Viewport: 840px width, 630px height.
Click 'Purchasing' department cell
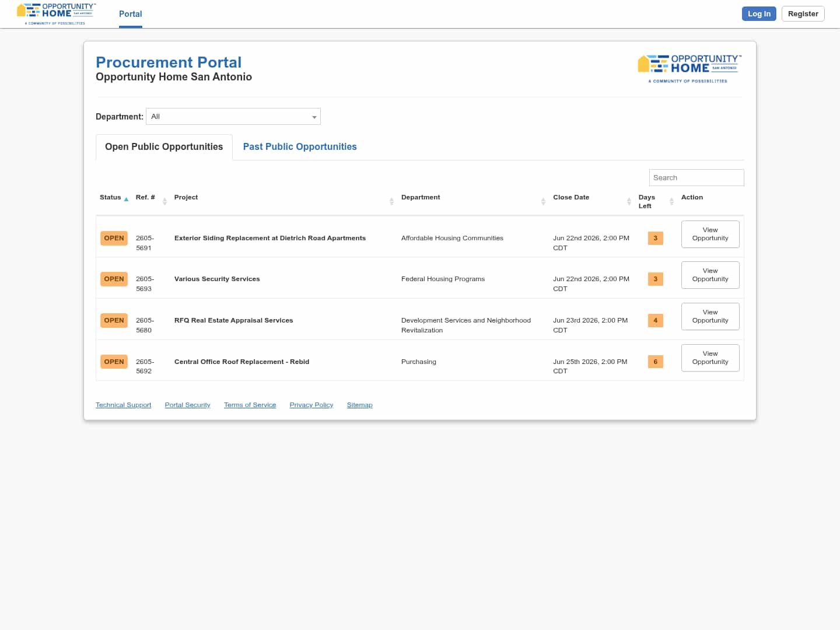[419, 362]
